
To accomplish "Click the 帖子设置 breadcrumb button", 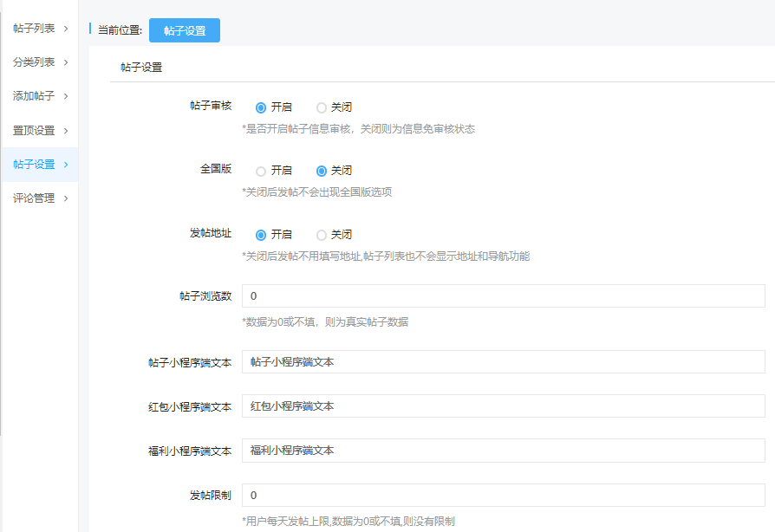I will [185, 30].
